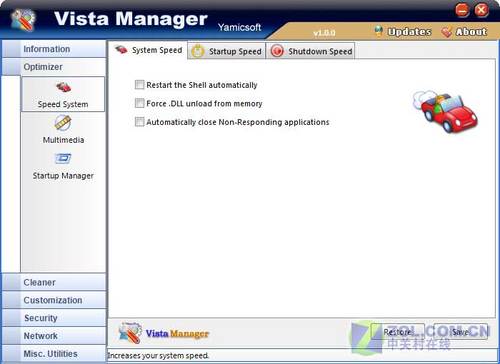Expand the Information section
The height and width of the screenshot is (364, 500).
point(54,49)
